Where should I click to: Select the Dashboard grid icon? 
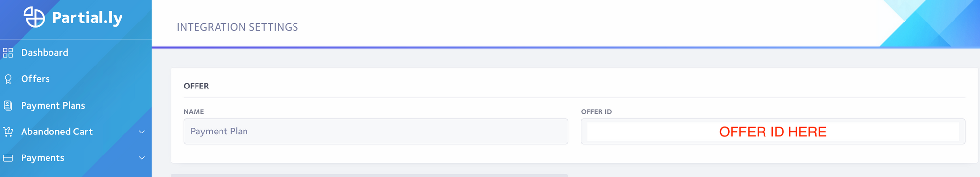click(x=8, y=53)
